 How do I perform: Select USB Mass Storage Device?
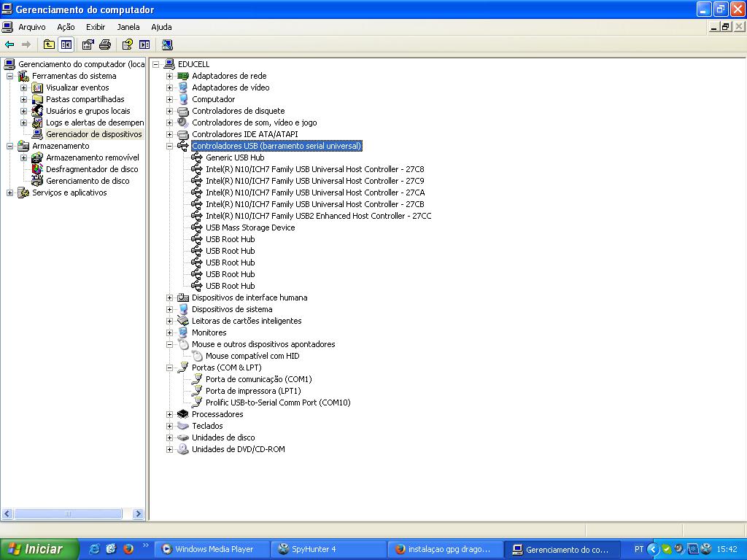click(250, 227)
